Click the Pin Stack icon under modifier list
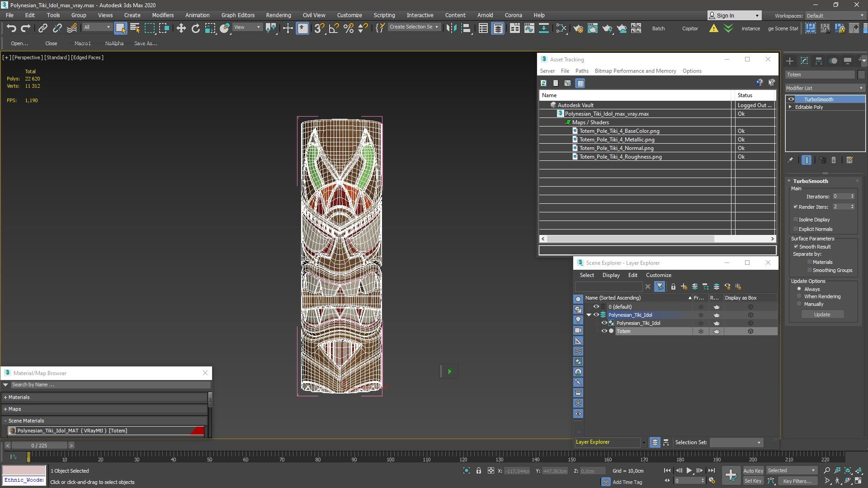 tap(790, 160)
